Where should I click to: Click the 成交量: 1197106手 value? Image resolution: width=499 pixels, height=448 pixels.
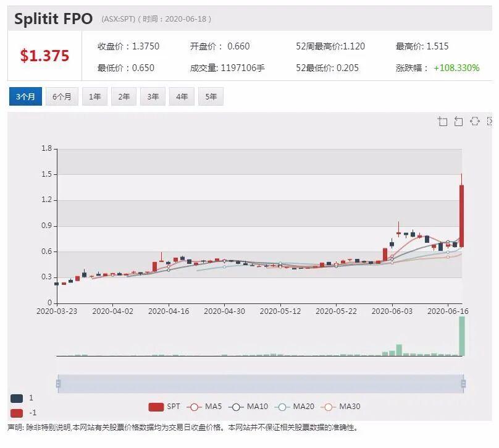(227, 68)
